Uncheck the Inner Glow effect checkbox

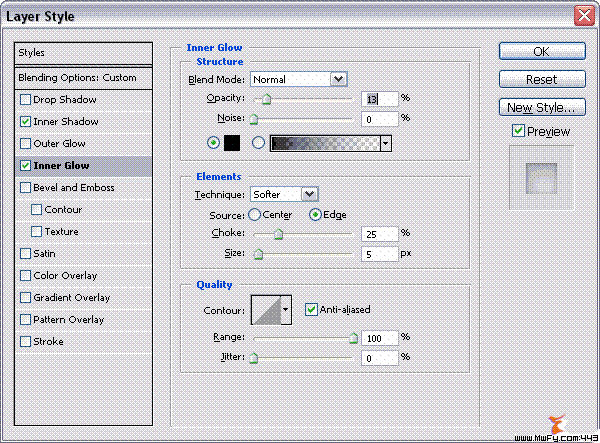tap(25, 166)
